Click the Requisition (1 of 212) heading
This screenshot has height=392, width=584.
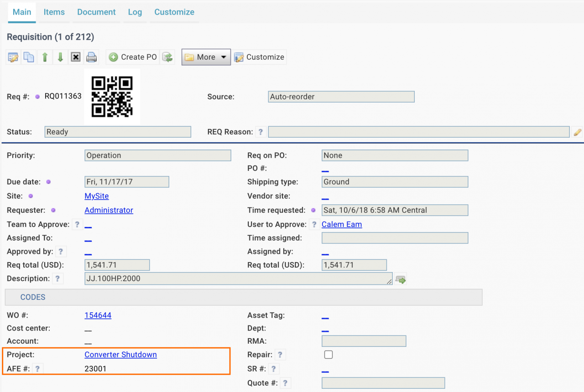point(51,37)
